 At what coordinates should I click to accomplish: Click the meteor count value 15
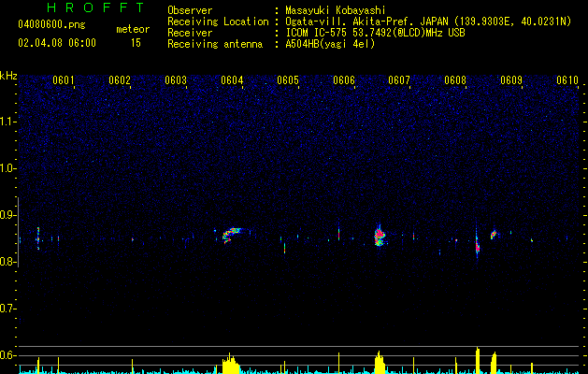click(136, 43)
